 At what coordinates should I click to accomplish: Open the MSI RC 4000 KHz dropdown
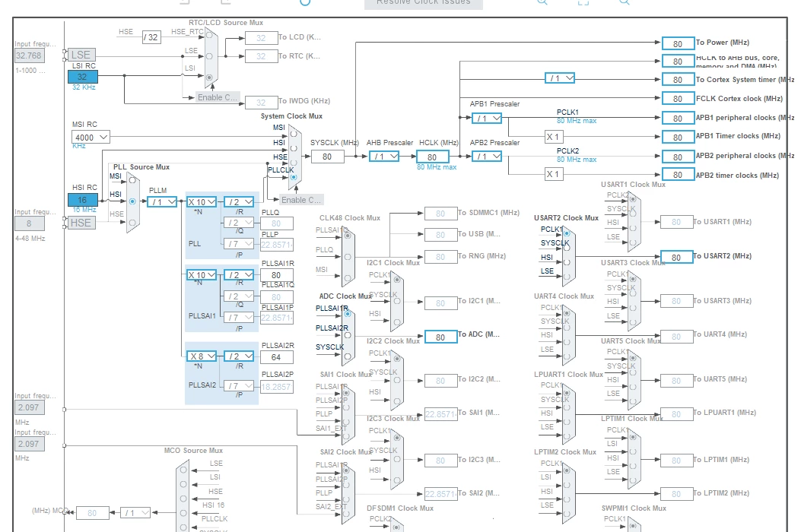[x=91, y=137]
